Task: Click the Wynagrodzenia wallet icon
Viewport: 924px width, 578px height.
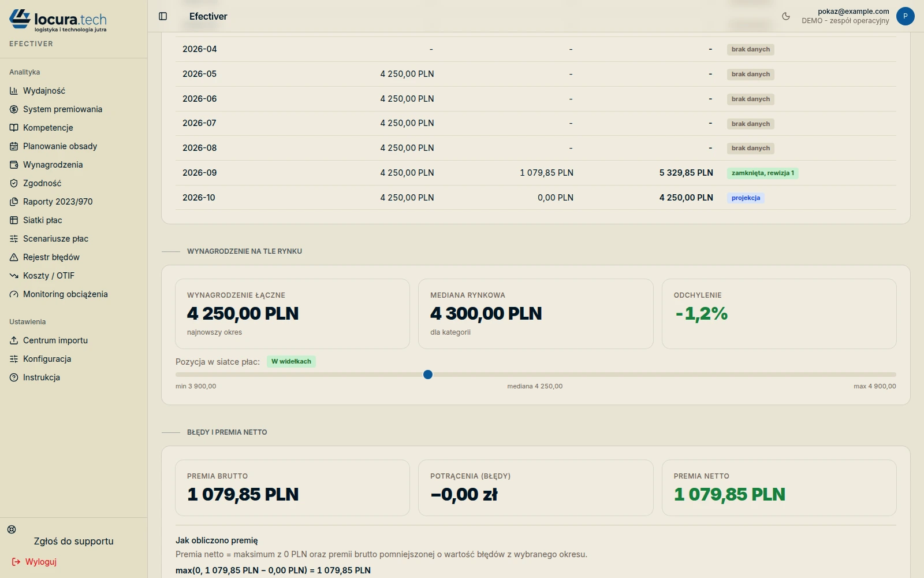Action: click(x=14, y=165)
